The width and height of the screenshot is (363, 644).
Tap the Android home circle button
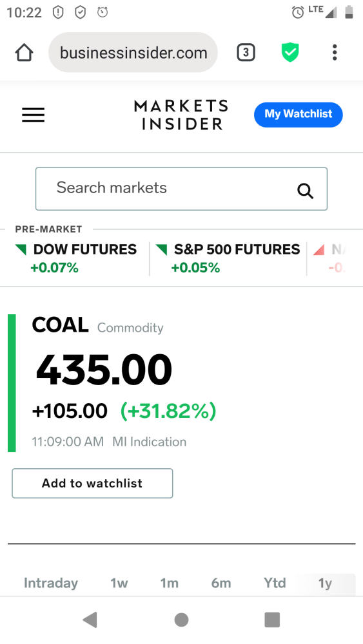click(181, 620)
